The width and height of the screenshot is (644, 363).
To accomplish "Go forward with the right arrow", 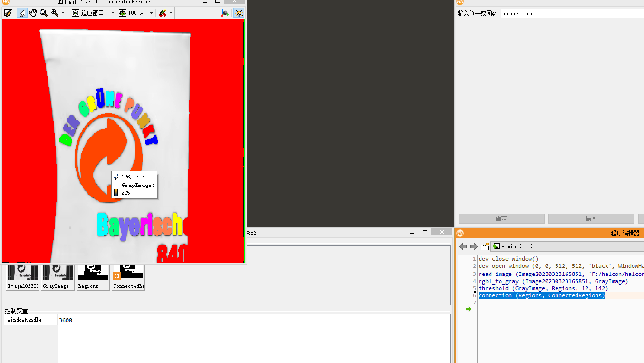I will [x=473, y=246].
